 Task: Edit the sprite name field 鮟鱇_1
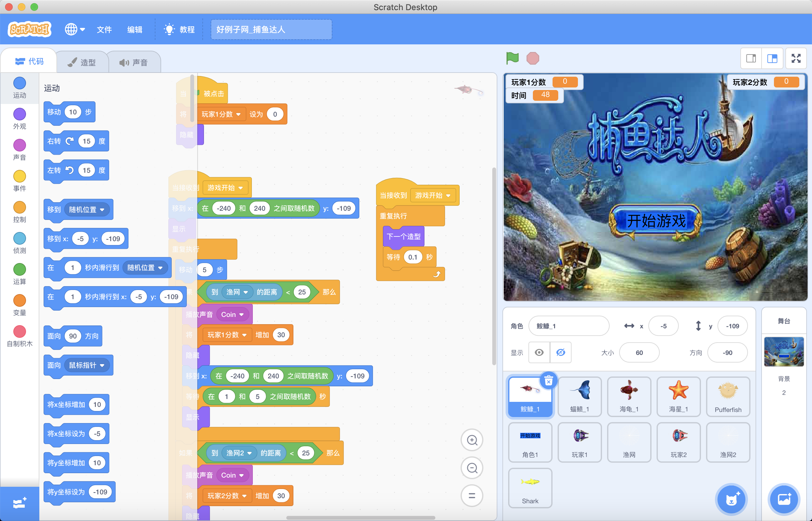568,326
